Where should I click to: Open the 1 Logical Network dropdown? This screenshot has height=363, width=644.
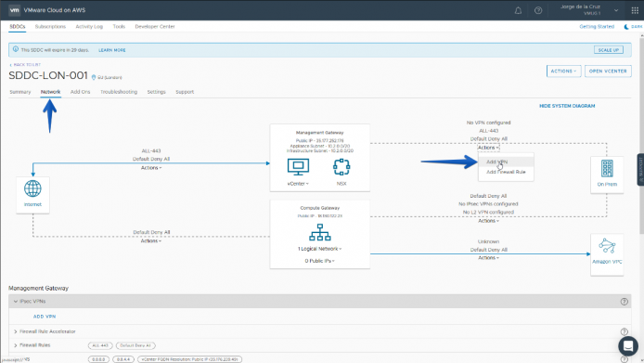click(319, 249)
